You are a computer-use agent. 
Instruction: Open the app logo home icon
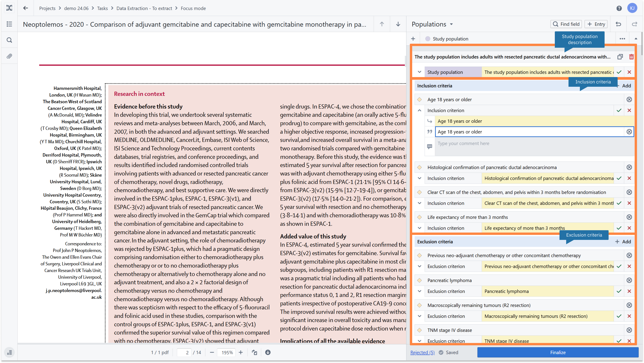(x=9, y=8)
